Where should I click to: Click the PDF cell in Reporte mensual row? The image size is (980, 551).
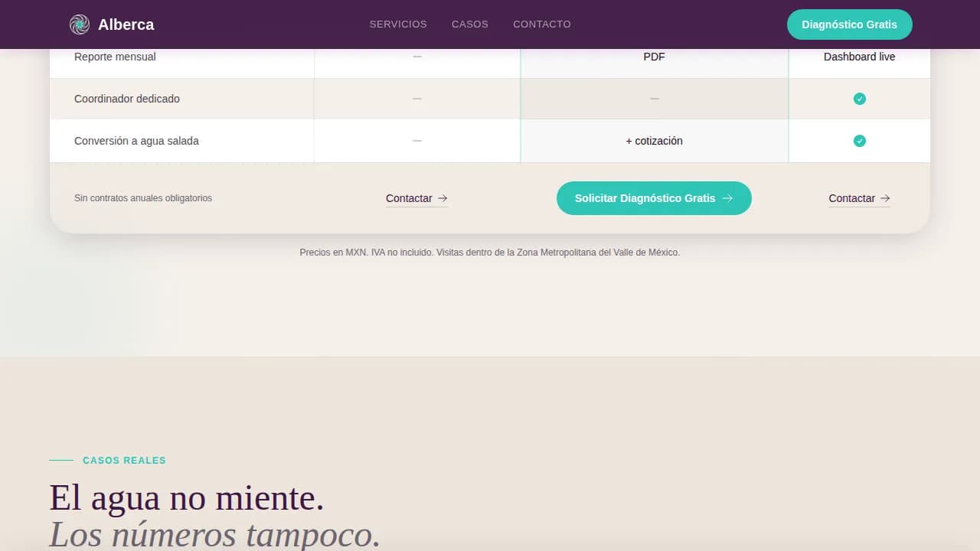pyautogui.click(x=655, y=57)
